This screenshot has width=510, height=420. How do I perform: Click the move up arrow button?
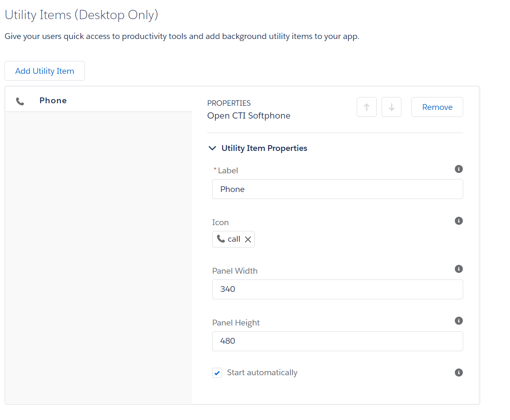[367, 107]
